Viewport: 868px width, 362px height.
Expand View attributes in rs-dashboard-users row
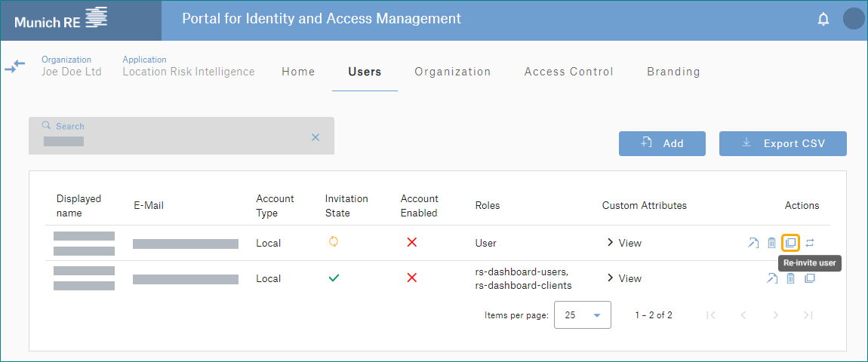(624, 278)
